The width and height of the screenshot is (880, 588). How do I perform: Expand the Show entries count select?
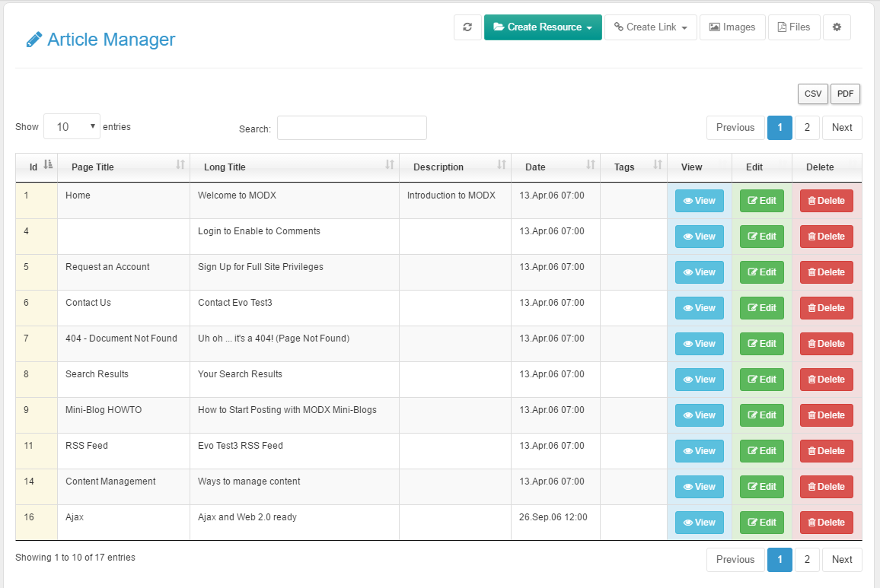(72, 127)
